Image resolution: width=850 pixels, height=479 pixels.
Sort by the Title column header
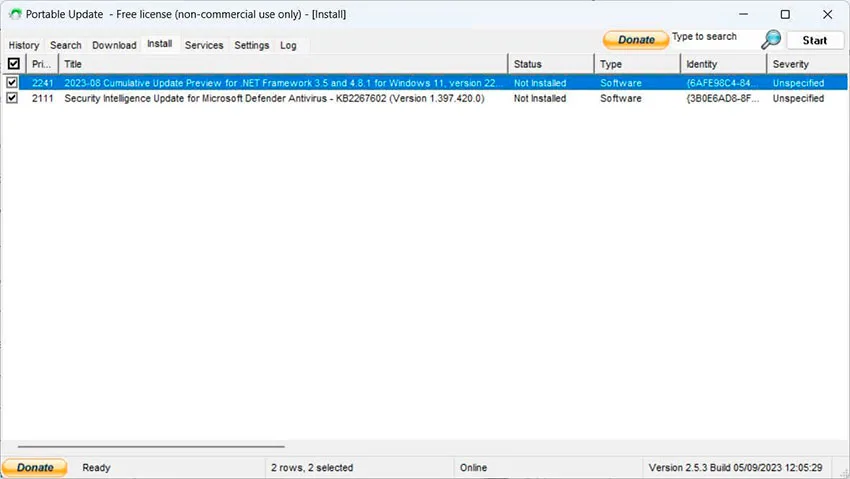coord(282,64)
